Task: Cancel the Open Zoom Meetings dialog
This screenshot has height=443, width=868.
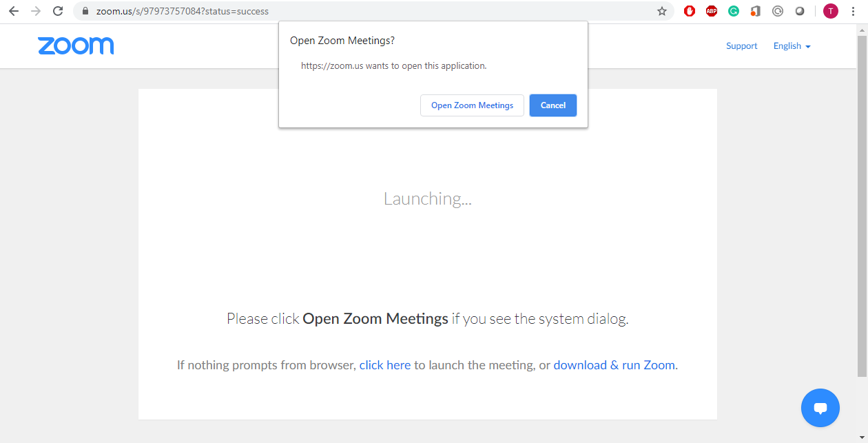Action: 553,105
